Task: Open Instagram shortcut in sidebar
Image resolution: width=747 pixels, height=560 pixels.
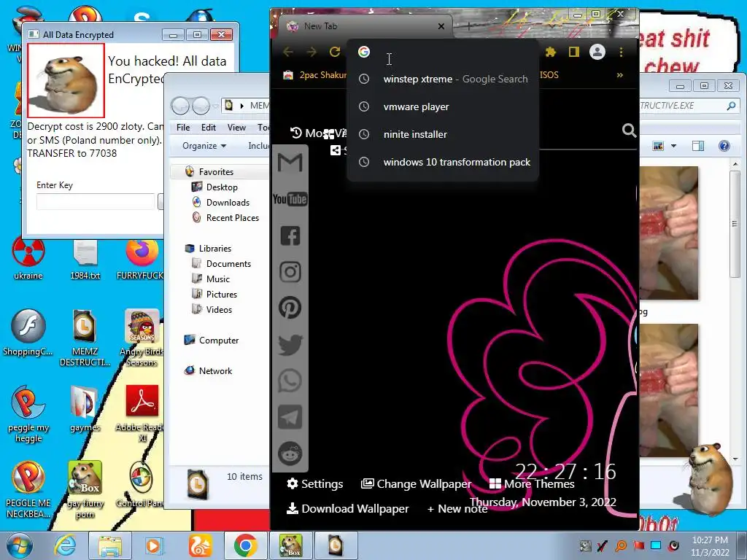Action: pyautogui.click(x=290, y=272)
